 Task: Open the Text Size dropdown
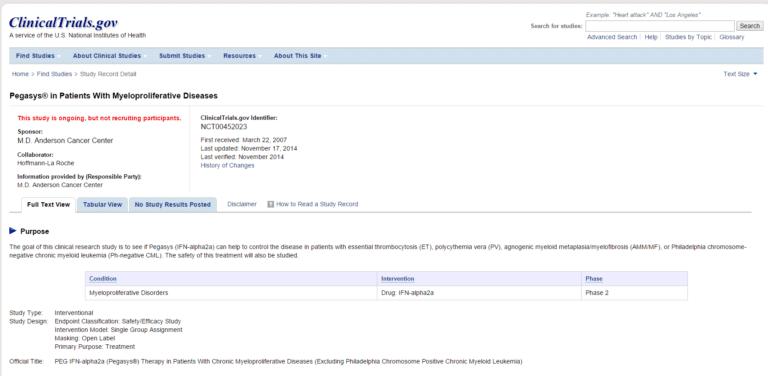click(x=740, y=74)
